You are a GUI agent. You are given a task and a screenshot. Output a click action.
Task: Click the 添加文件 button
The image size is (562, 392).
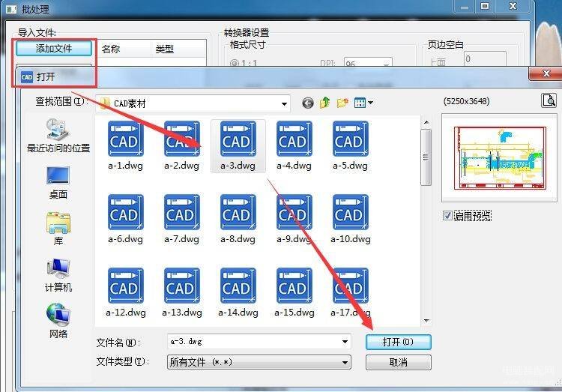tap(54, 49)
